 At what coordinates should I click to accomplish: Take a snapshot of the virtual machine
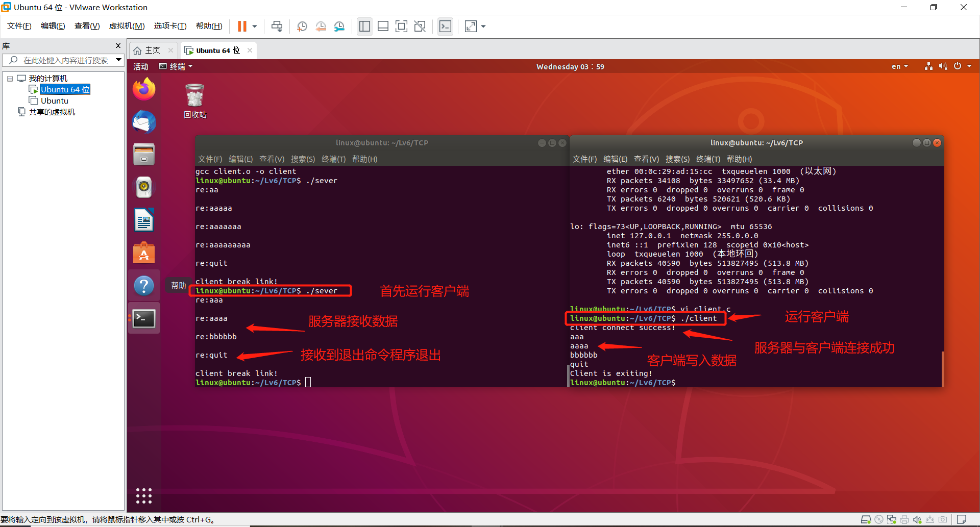[302, 26]
